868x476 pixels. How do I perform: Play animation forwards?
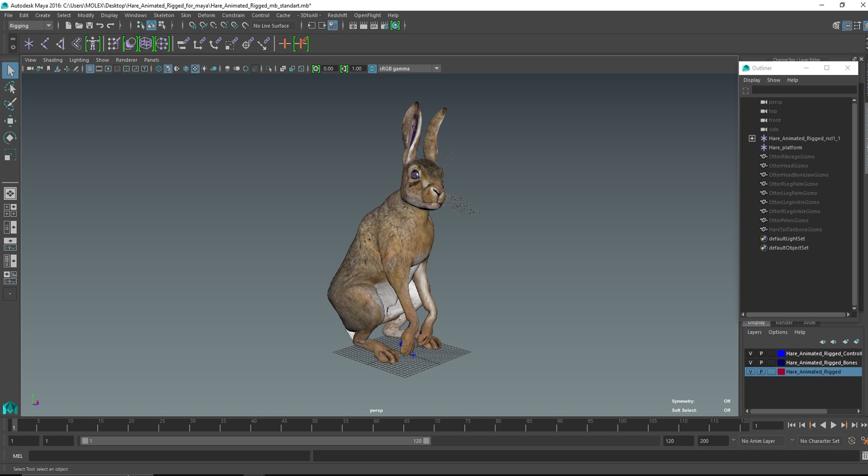coord(833,425)
